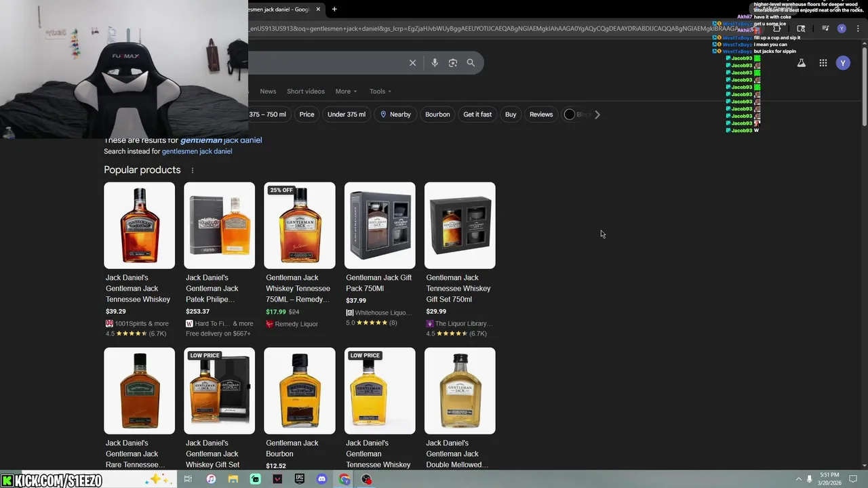Search instead for gentlesmen jack daniel
868x488 pixels.
197,151
